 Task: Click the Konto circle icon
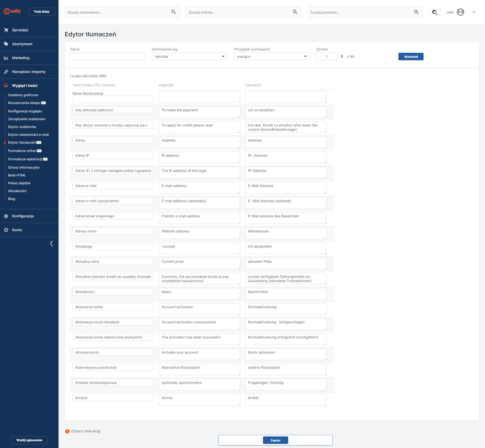point(6,230)
